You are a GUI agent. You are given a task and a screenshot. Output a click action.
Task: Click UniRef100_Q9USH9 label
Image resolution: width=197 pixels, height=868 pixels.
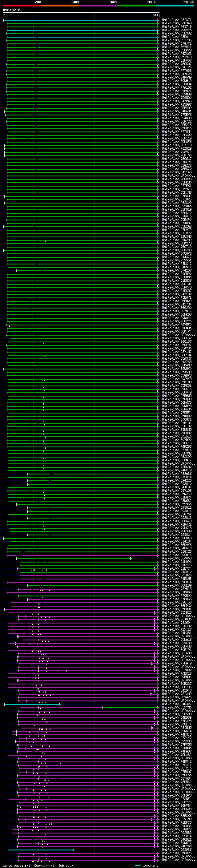[x=176, y=714]
